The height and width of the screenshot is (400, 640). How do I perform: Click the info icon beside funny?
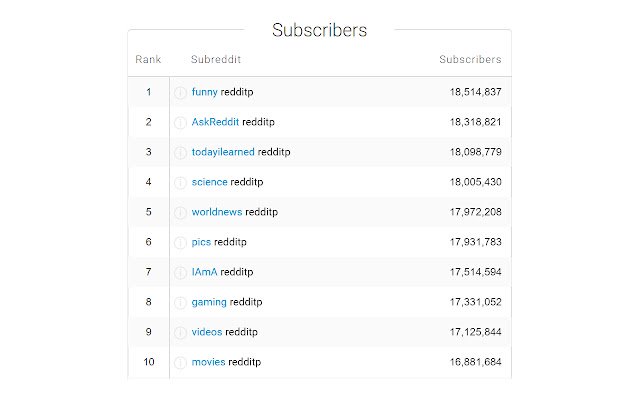pyautogui.click(x=180, y=93)
